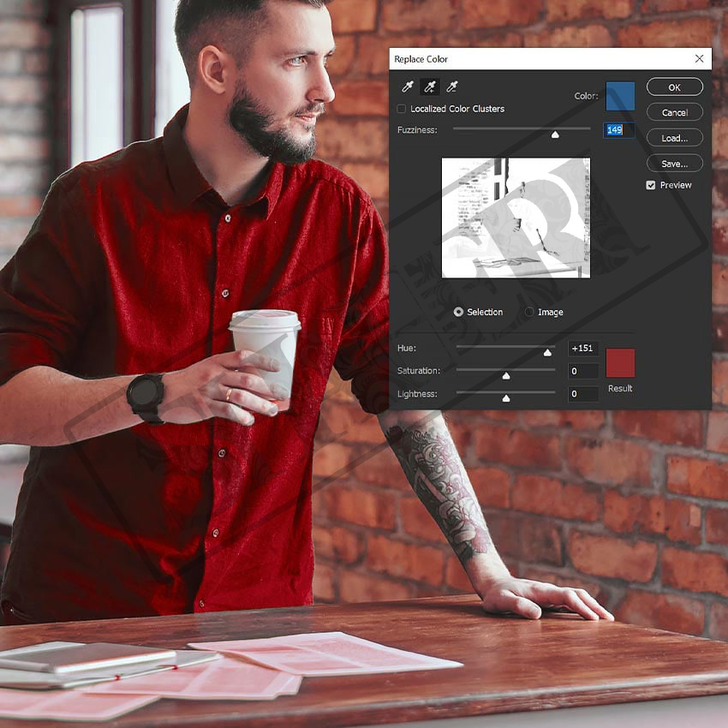Enable Localized Color Clusters checkbox

click(402, 109)
